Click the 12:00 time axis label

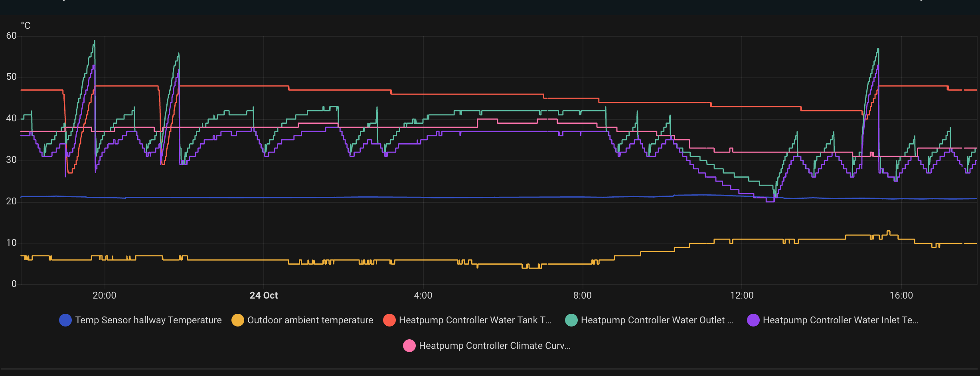point(742,295)
